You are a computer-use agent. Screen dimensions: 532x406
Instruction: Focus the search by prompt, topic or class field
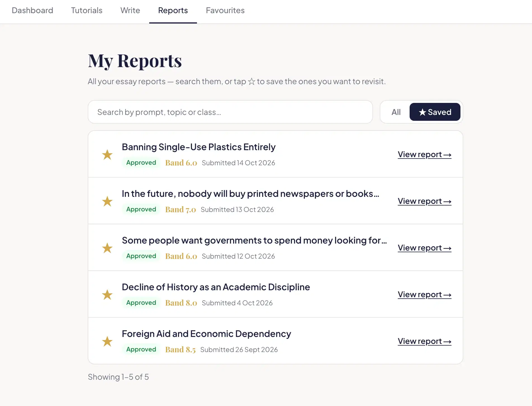coord(230,112)
